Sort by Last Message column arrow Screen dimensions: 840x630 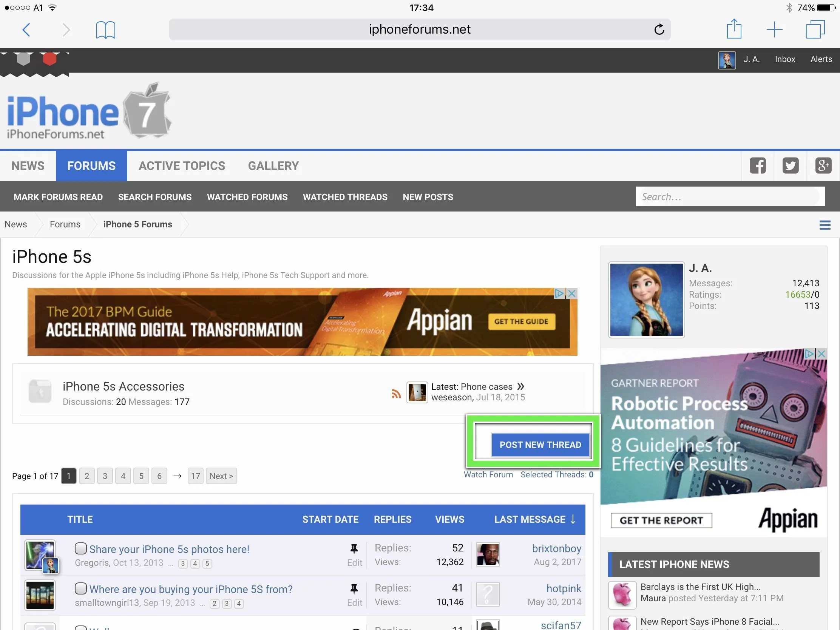pos(573,519)
